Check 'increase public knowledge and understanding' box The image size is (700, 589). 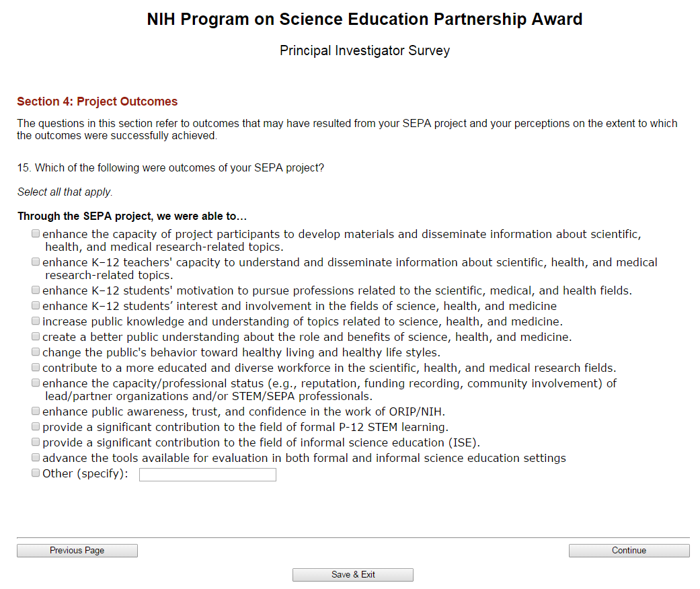pyautogui.click(x=35, y=321)
